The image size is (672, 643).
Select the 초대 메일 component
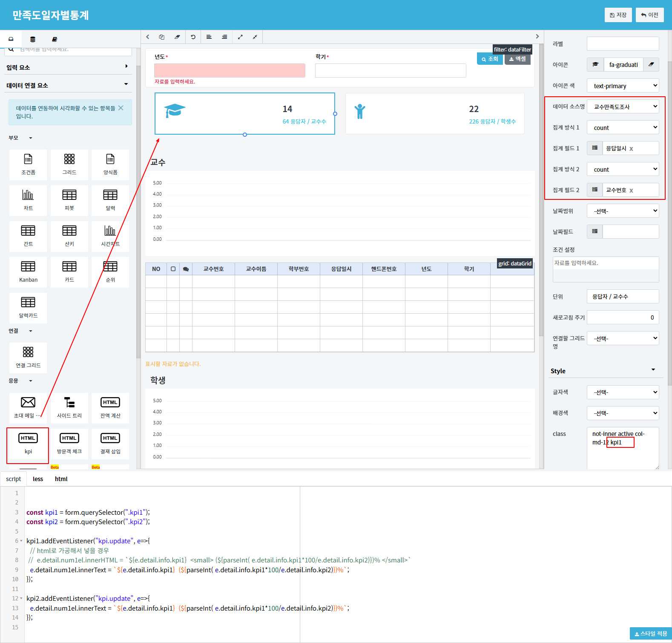(x=28, y=408)
